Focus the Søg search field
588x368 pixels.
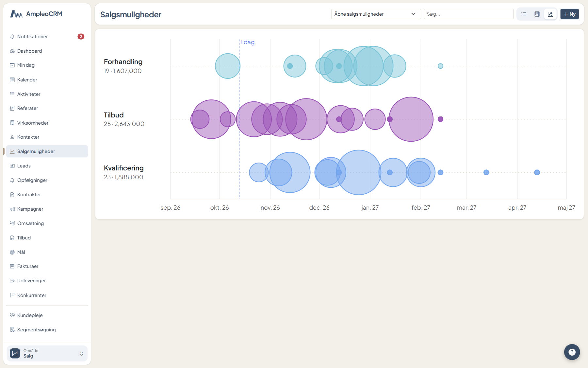(x=468, y=14)
